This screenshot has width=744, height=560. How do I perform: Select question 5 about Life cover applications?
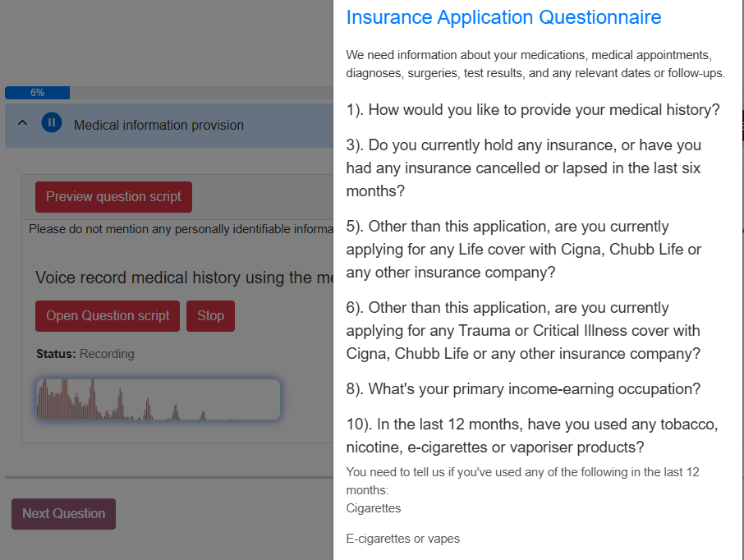524,250
